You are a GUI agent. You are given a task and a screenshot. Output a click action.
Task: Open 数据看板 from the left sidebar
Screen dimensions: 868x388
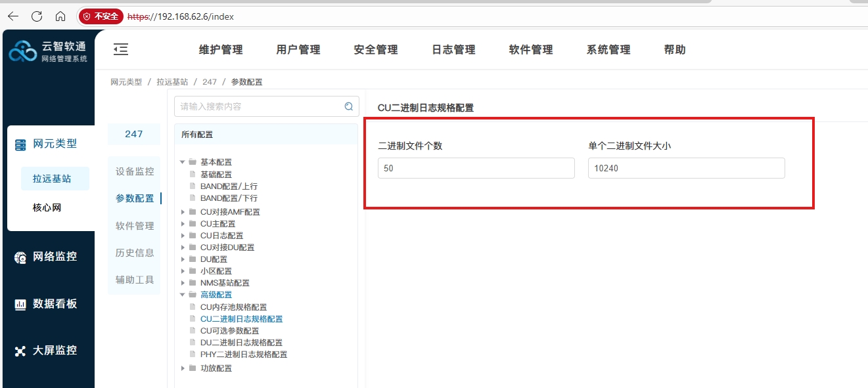coord(55,304)
